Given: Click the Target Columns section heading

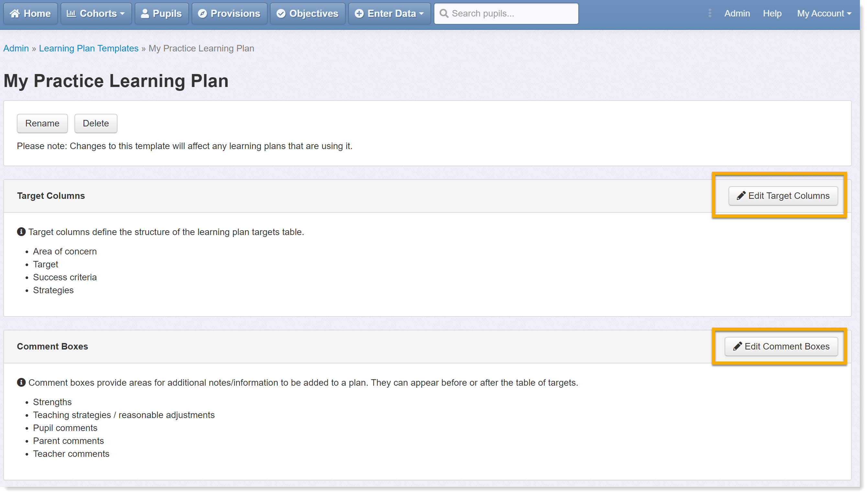Looking at the screenshot, I should [x=51, y=196].
